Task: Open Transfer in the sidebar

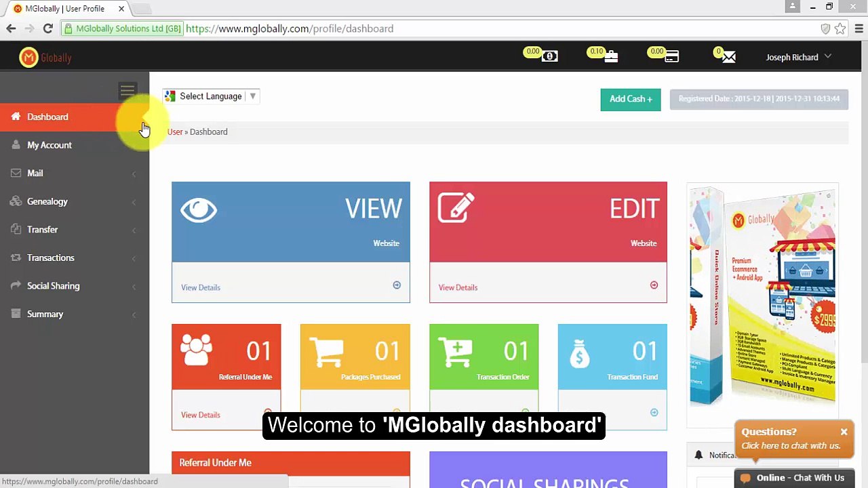Action: [x=75, y=229]
